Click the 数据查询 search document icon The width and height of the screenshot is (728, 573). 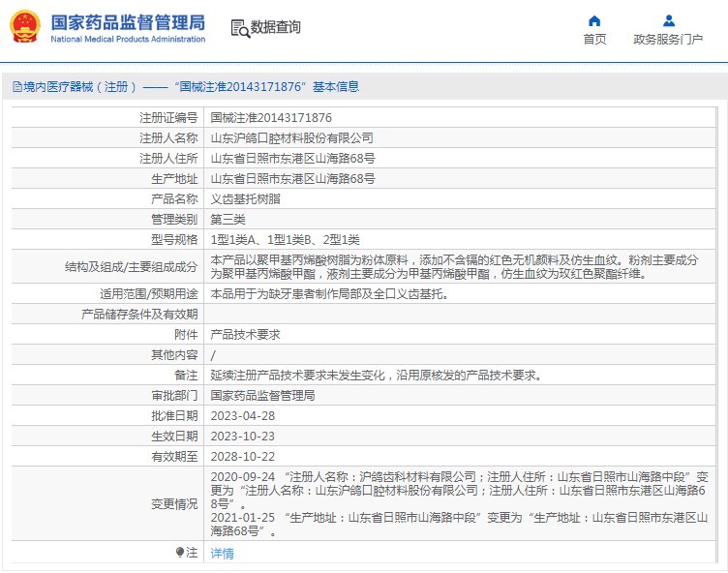pos(239,28)
